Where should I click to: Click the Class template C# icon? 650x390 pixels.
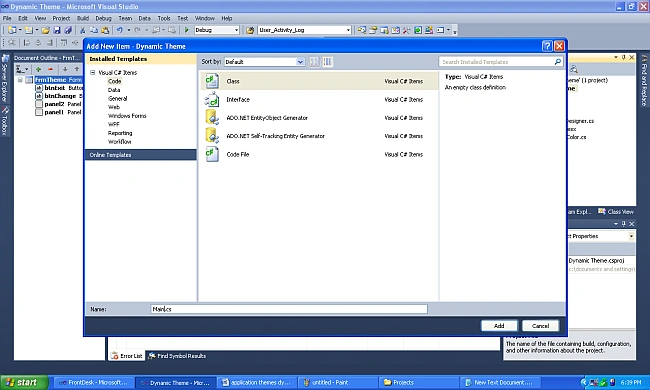pyautogui.click(x=212, y=81)
